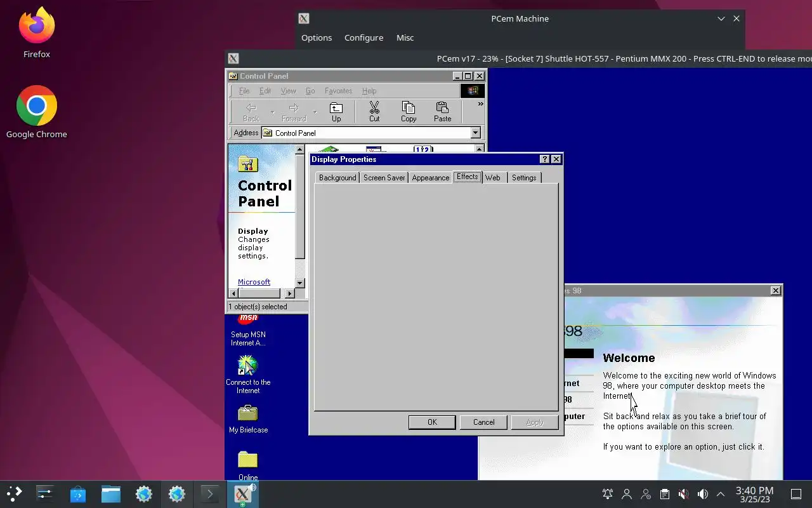Viewport: 812px width, 508px height.
Task: Open the Discover store bag icon in taskbar
Action: pos(77,493)
